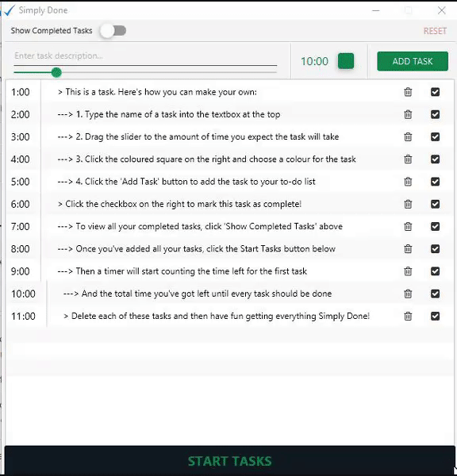Open the green task colour picker square

tap(346, 61)
